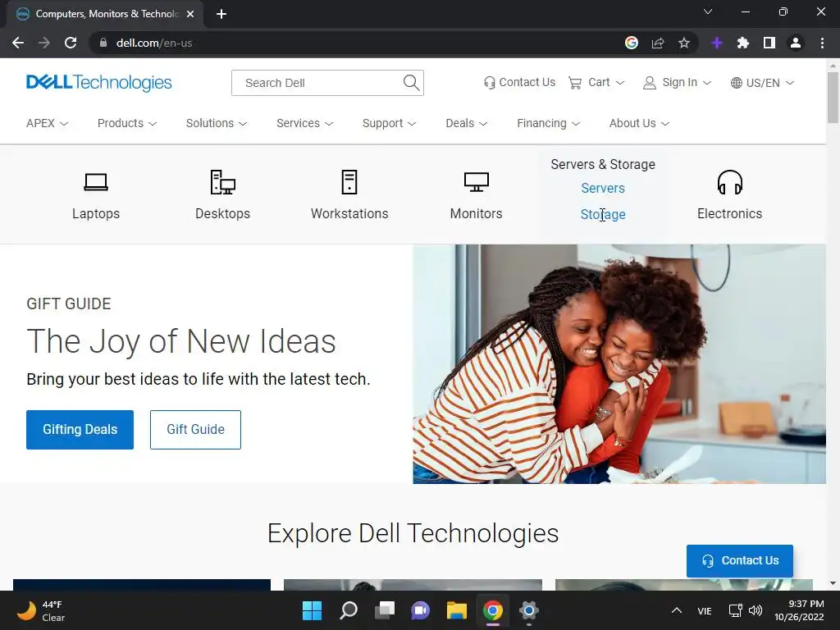Open the Chrome three-dot menu
The height and width of the screenshot is (630, 840).
point(822,43)
